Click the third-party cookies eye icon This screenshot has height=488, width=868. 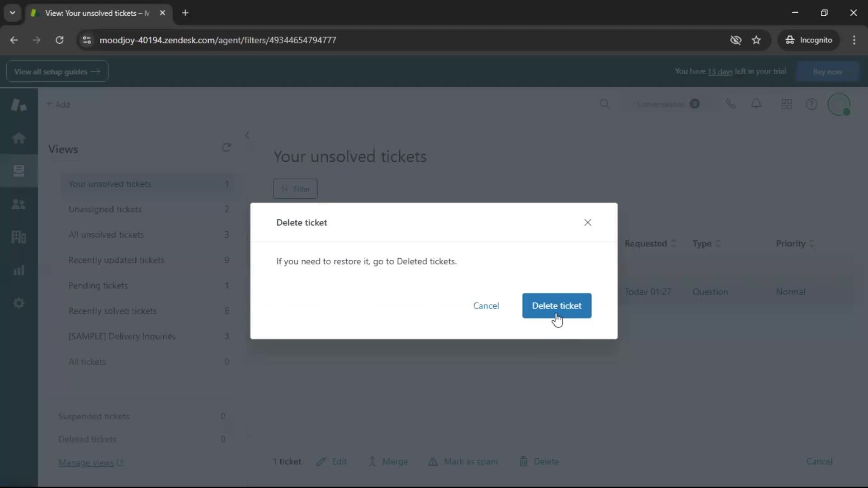[x=736, y=40]
